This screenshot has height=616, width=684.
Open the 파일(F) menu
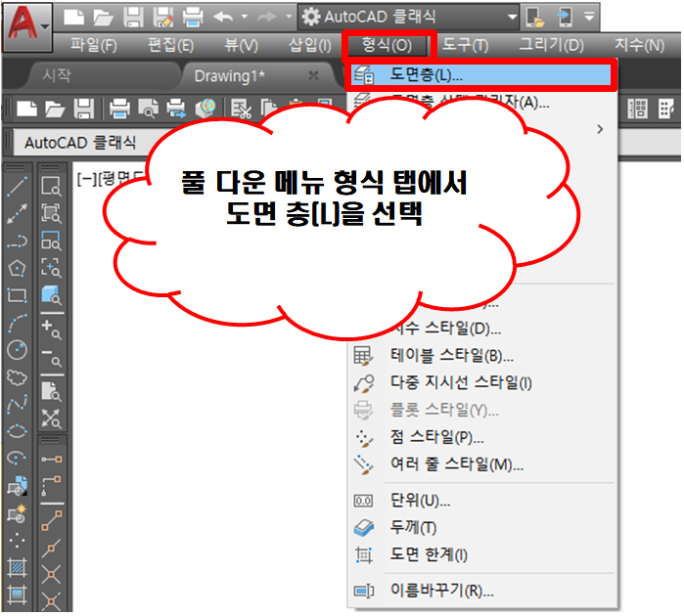pyautogui.click(x=94, y=45)
